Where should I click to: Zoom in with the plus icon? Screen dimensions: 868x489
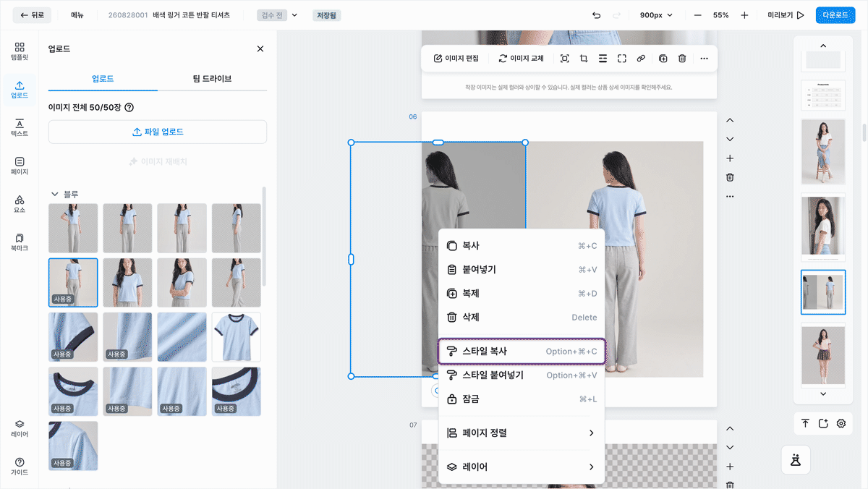tap(744, 15)
